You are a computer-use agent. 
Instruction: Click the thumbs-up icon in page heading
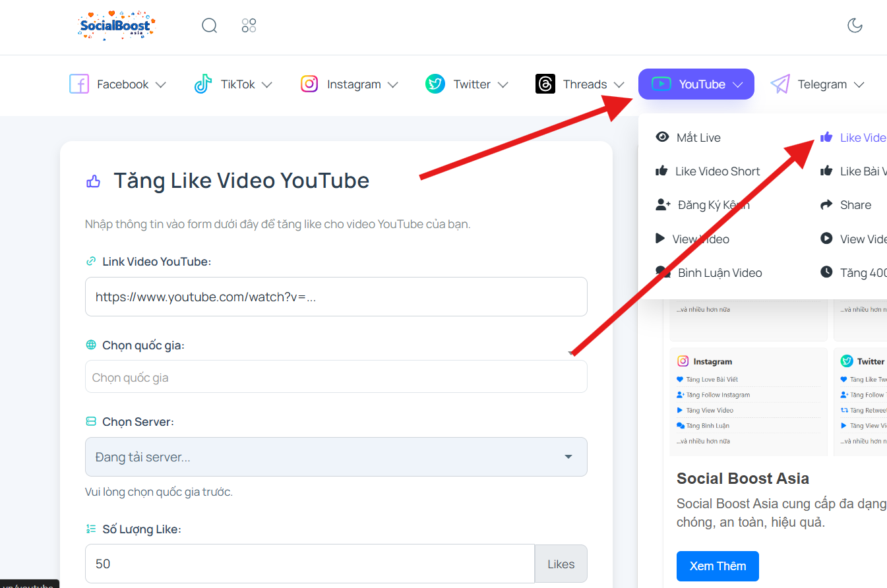94,181
